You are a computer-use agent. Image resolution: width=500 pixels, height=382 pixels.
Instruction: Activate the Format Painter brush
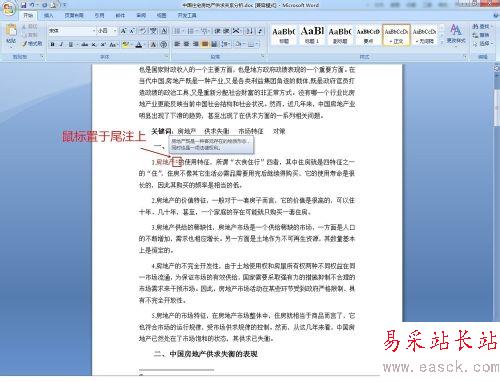pyautogui.click(x=32, y=43)
